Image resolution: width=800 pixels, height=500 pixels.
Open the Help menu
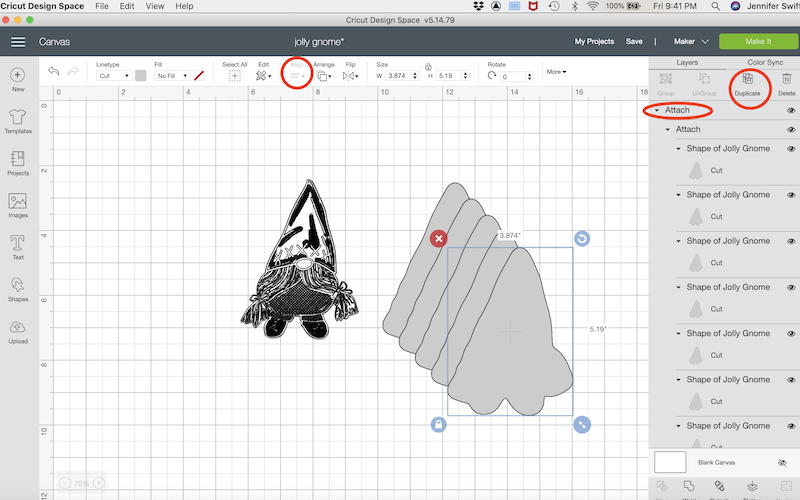184,6
